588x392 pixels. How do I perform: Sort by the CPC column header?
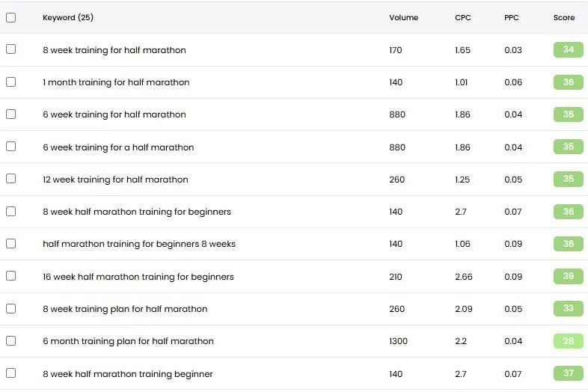[x=462, y=17]
